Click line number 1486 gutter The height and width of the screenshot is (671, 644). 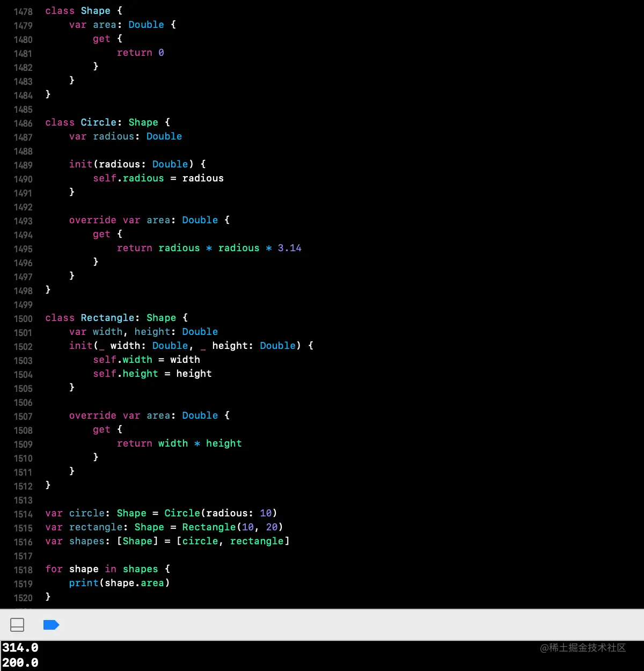tap(23, 123)
